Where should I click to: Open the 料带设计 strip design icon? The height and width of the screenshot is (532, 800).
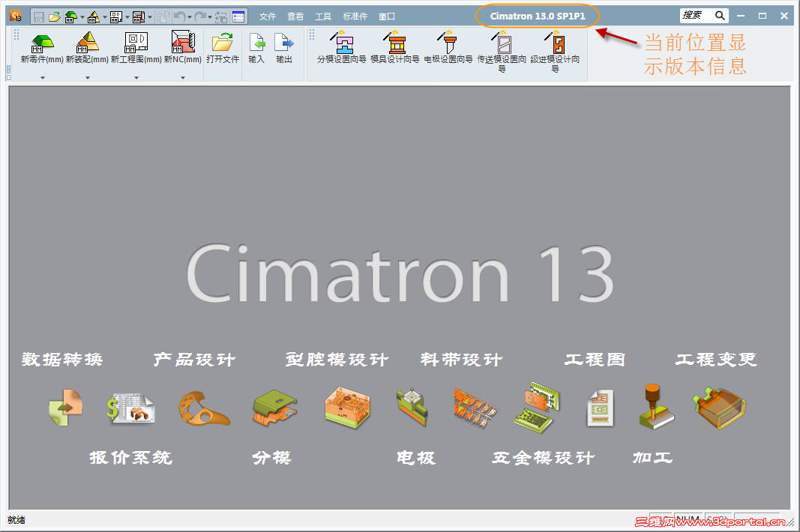point(475,407)
